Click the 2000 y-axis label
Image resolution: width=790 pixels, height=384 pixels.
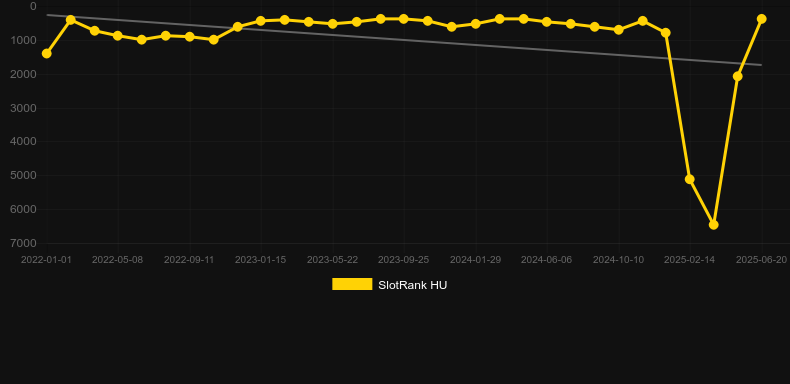click(x=23, y=74)
